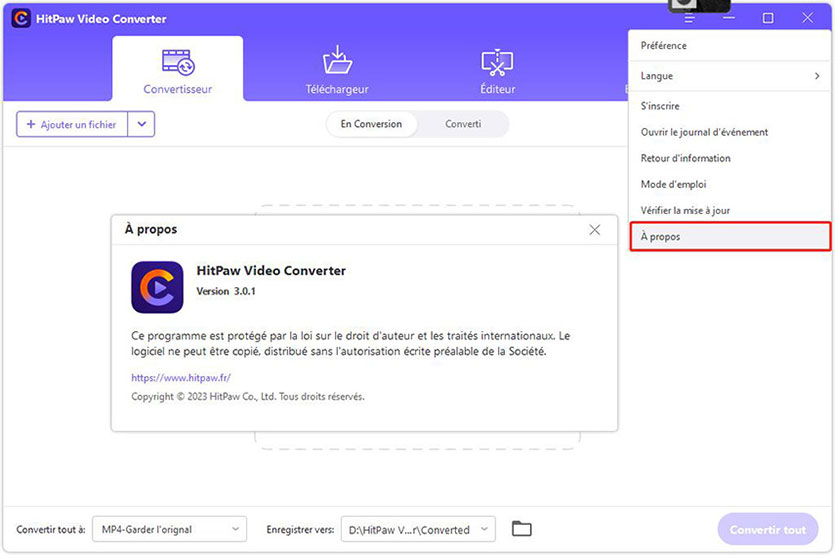
Task: Select Retour d'information
Action: (729, 158)
